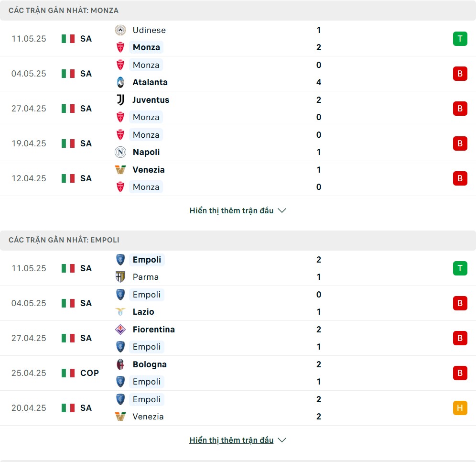Select highlighted Empoli name in Parma match

(x=147, y=260)
